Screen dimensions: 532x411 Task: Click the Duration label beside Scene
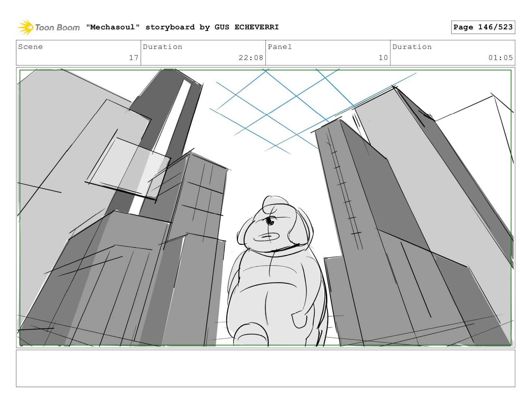tap(163, 47)
